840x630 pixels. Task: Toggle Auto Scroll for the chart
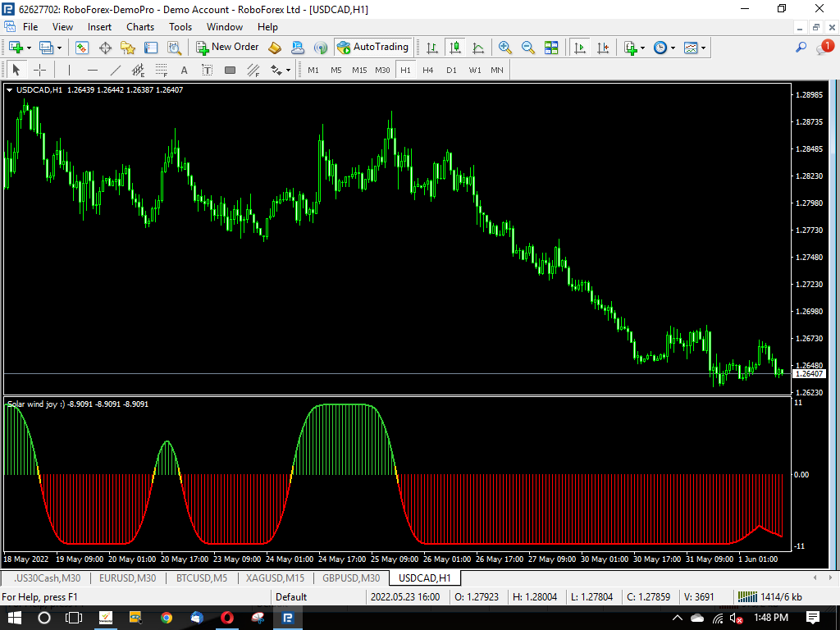click(580, 47)
